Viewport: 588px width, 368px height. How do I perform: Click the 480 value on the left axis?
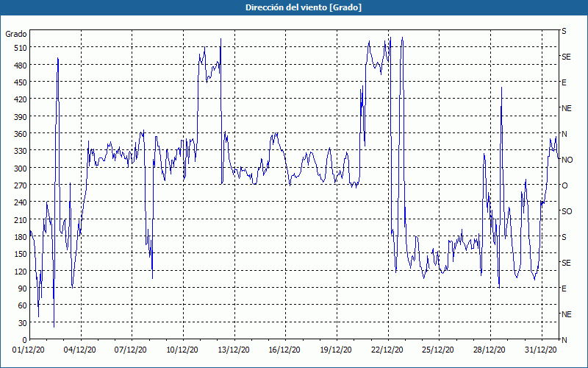tap(20, 66)
